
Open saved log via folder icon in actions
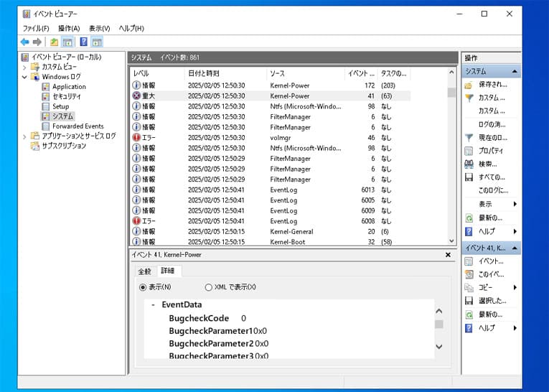pyautogui.click(x=469, y=85)
